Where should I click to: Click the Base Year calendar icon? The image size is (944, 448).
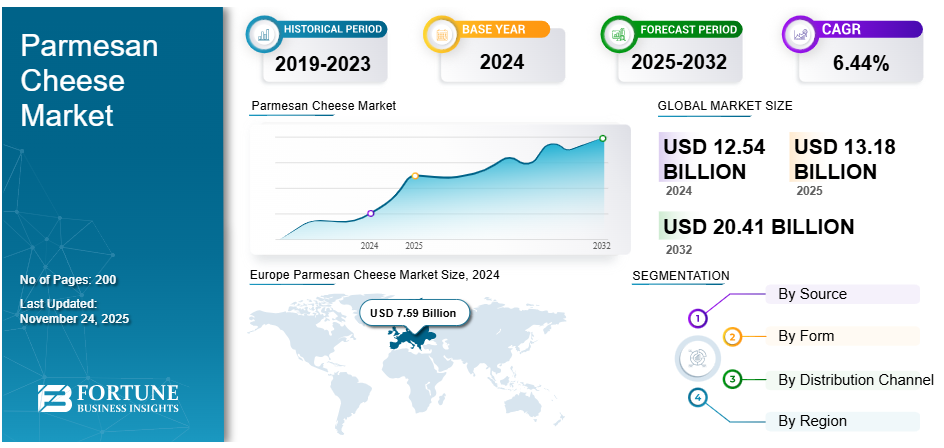click(441, 34)
